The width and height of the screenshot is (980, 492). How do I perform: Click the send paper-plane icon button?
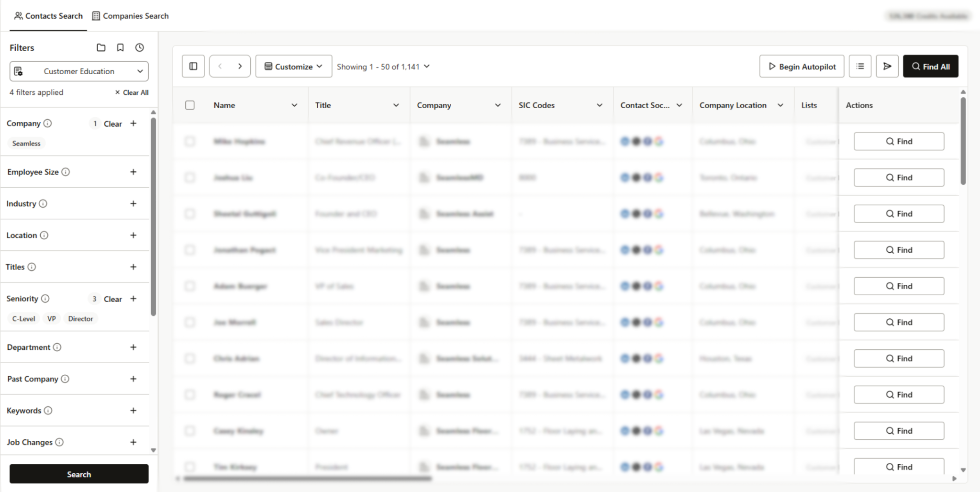click(x=887, y=66)
